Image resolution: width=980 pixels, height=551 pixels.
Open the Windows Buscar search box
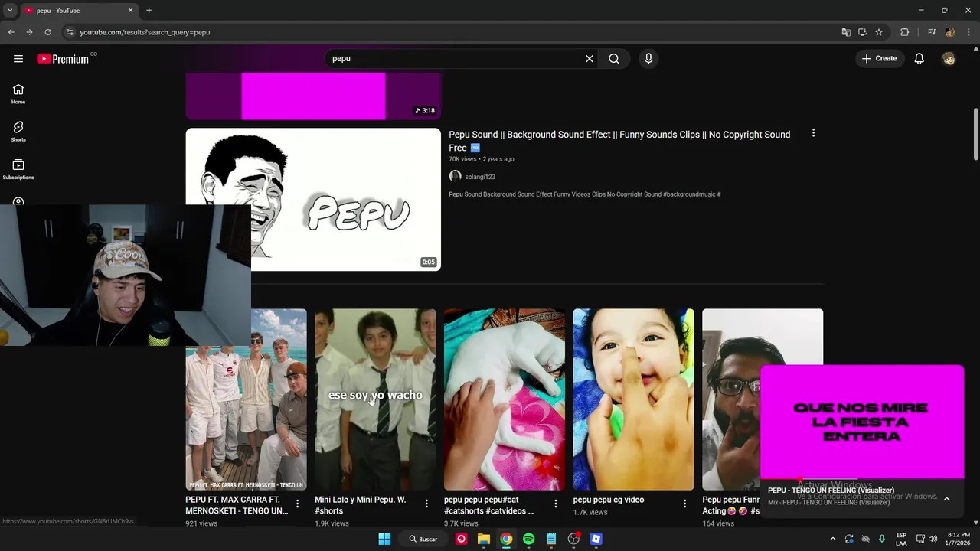[423, 539]
